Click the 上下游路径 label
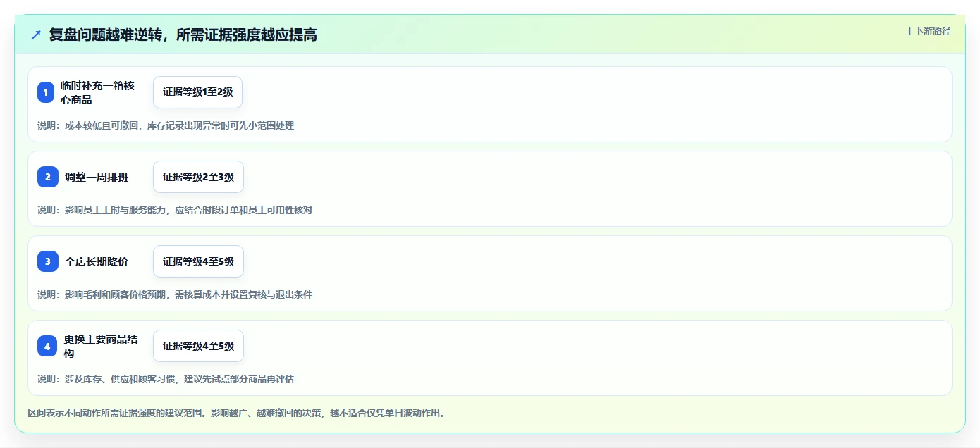This screenshot has width=980, height=448. click(928, 31)
